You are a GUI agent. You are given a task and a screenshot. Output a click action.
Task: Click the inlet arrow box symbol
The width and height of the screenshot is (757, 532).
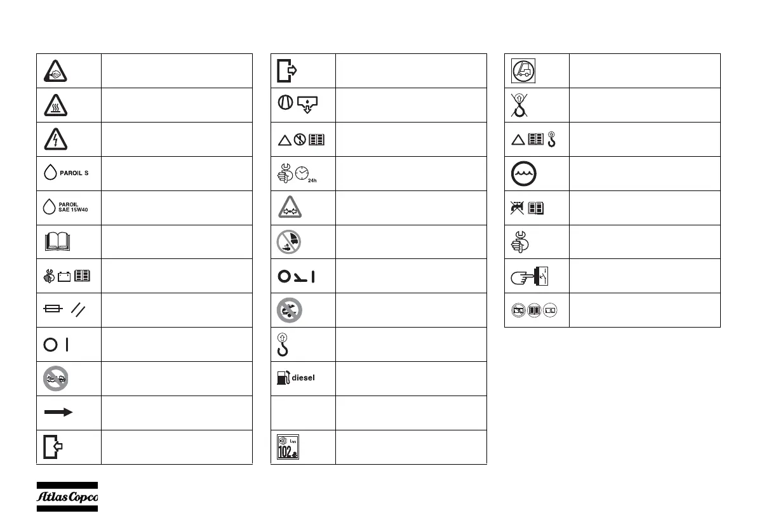point(53,446)
